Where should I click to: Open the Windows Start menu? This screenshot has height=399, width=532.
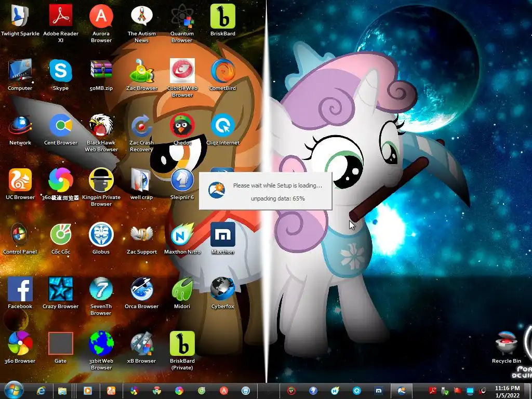[14, 391]
